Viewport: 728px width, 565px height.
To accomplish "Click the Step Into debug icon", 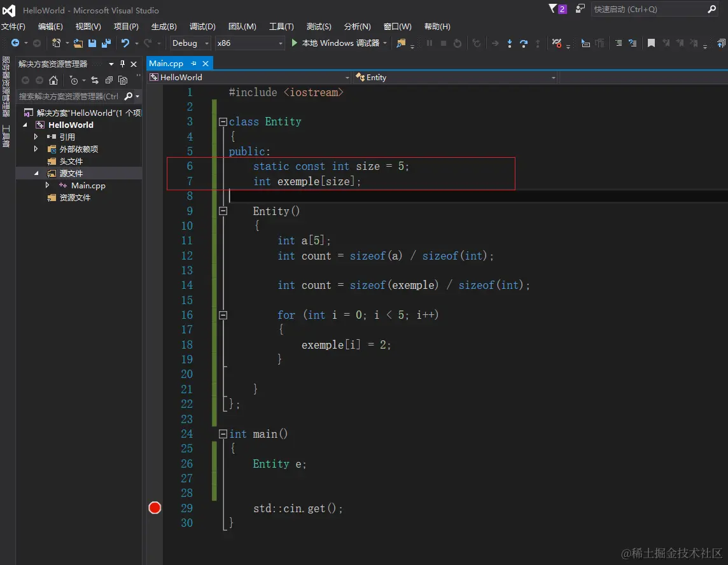I will tap(510, 43).
